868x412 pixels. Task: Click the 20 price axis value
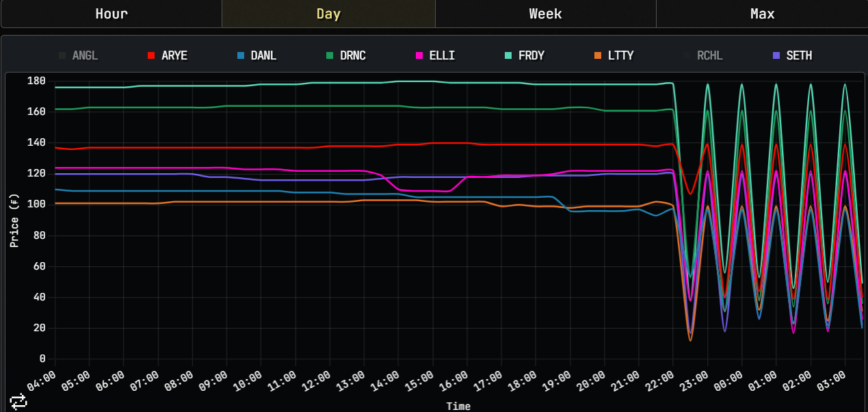point(39,328)
